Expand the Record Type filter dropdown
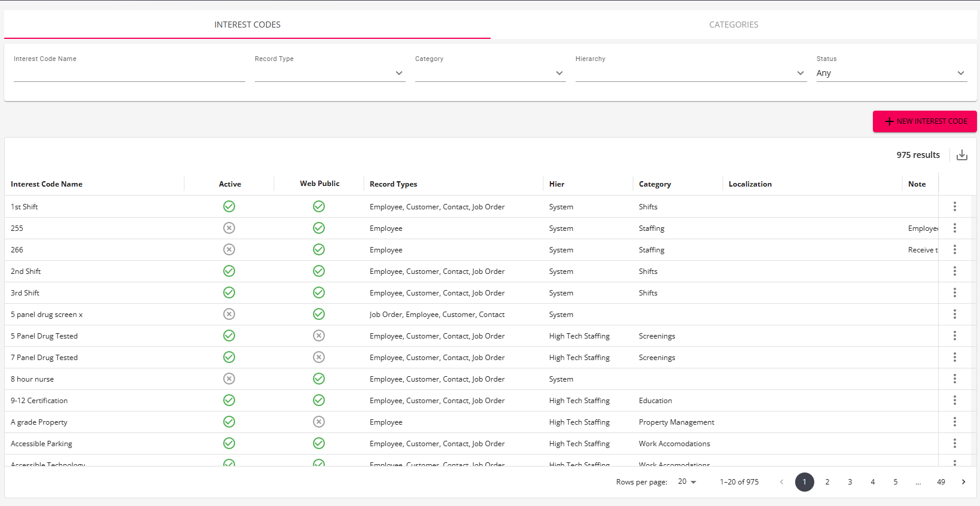Image resolution: width=980 pixels, height=506 pixels. pos(330,73)
